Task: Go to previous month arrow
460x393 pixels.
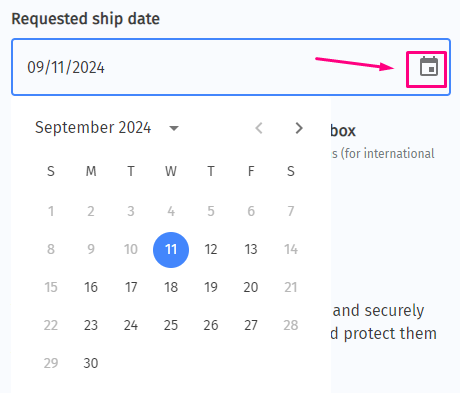Action: coord(259,128)
